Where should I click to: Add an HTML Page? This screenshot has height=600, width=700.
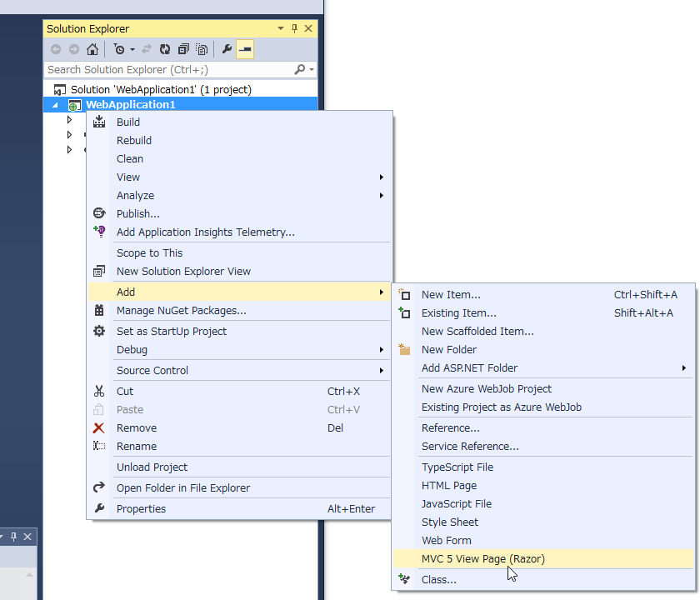tap(543, 485)
